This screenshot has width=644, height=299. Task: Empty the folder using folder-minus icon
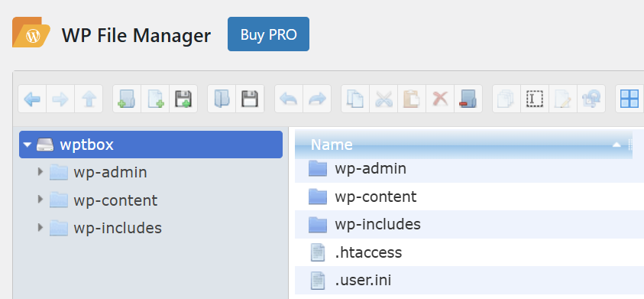(468, 99)
